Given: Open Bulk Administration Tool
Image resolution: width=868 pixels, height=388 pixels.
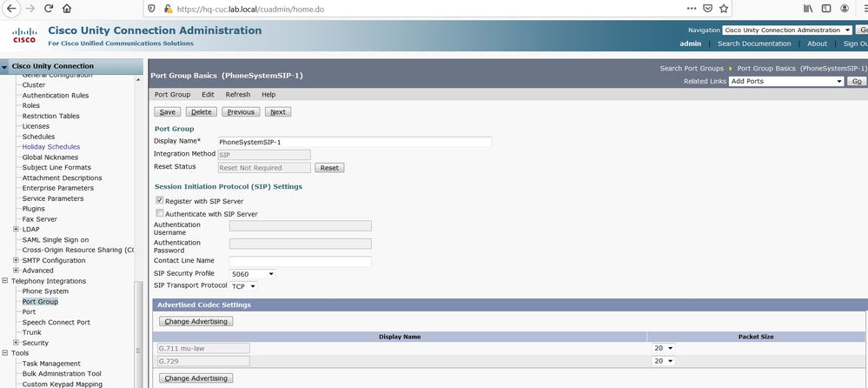Looking at the screenshot, I should click(x=62, y=373).
